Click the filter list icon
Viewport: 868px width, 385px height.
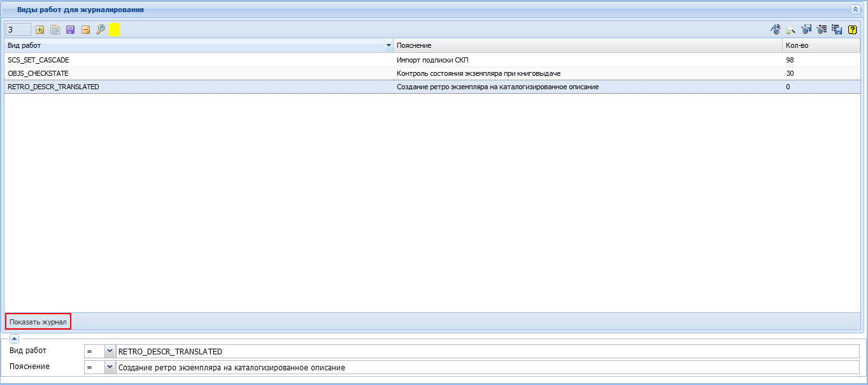click(822, 29)
